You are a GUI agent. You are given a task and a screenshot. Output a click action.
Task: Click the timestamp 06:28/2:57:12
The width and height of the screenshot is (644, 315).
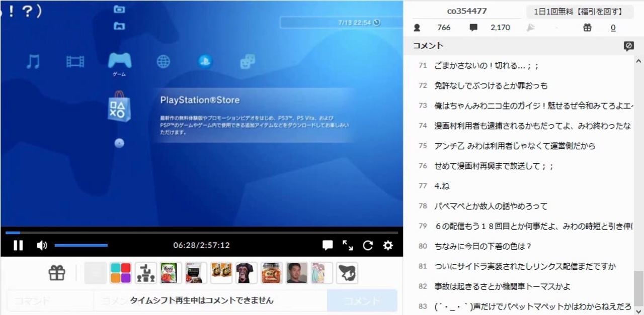tap(202, 245)
